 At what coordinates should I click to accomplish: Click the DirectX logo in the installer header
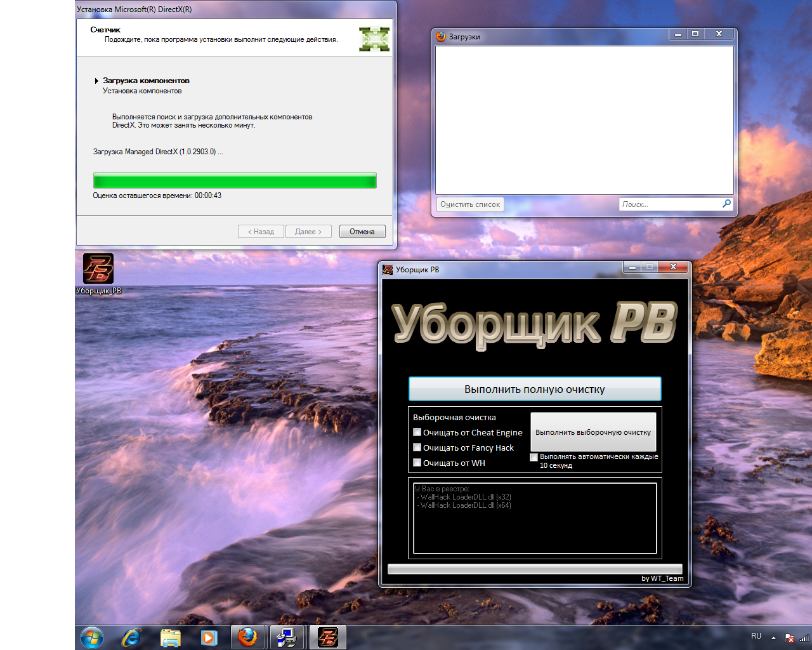click(374, 39)
